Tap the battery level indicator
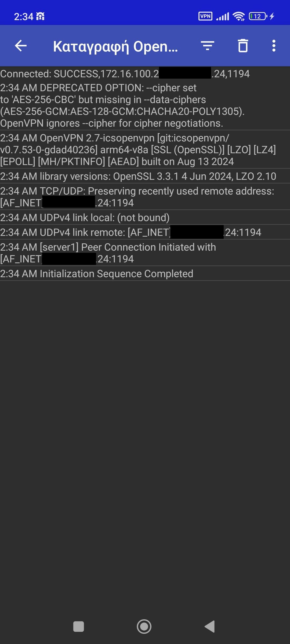Image resolution: width=290 pixels, height=644 pixels. pyautogui.click(x=258, y=16)
